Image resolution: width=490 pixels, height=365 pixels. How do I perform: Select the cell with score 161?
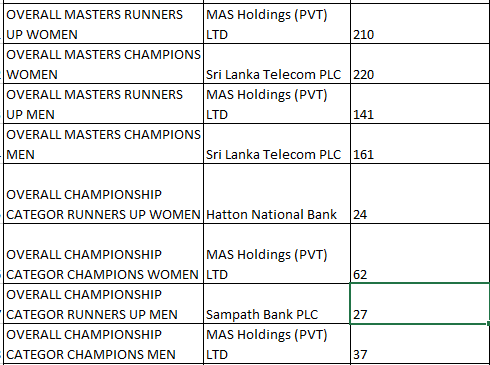420,144
